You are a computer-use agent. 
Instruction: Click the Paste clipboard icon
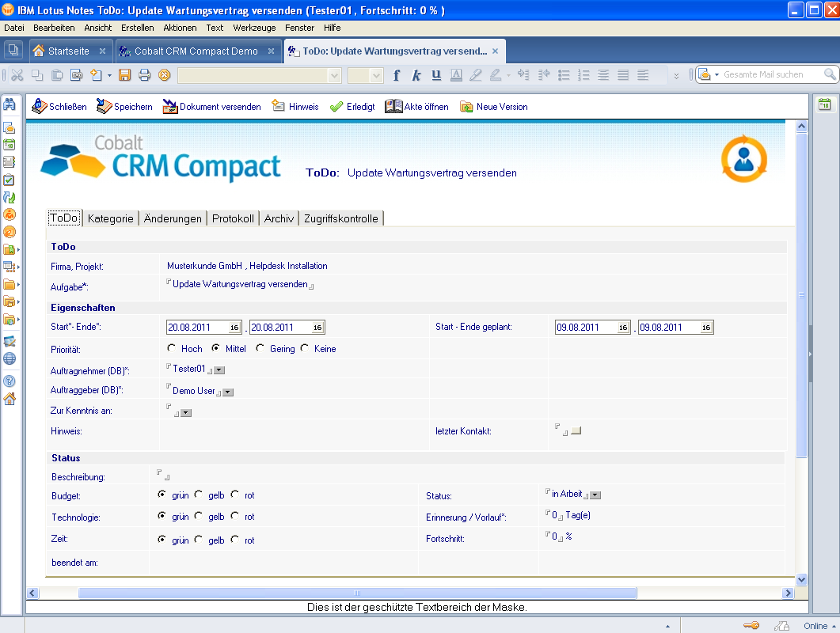point(57,75)
